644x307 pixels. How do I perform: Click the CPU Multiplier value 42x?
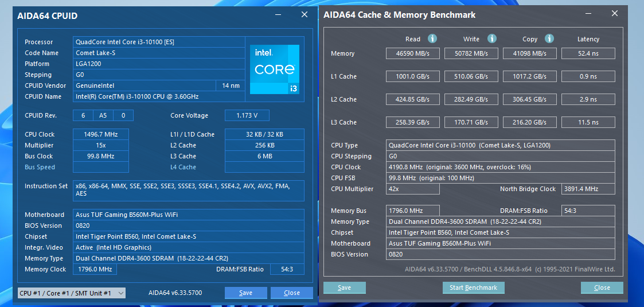(413, 189)
